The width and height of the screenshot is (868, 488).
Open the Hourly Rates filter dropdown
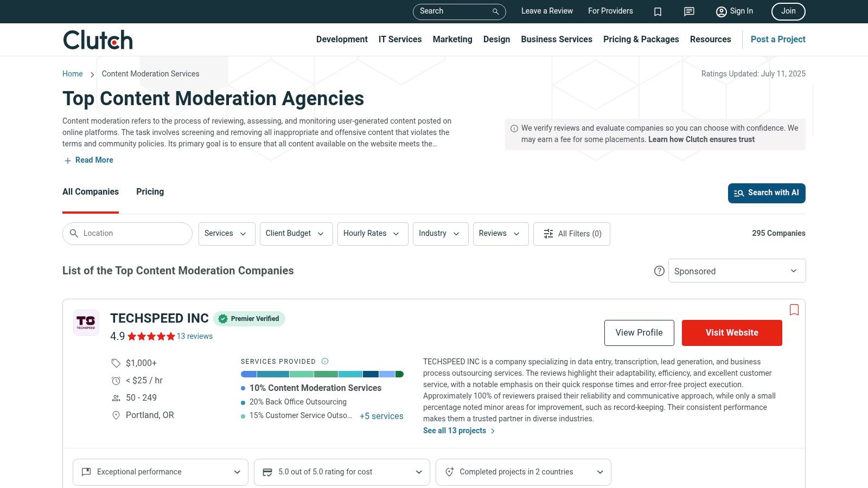click(373, 234)
